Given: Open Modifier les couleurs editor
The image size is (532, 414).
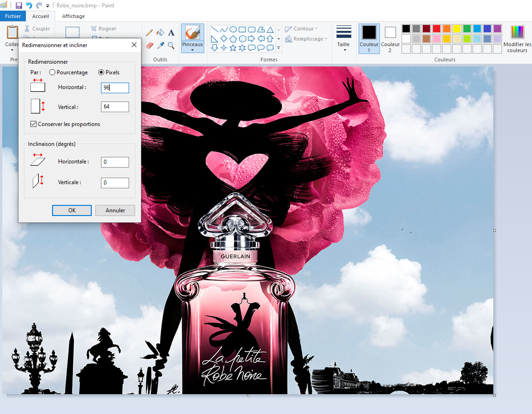Looking at the screenshot, I should [x=517, y=39].
